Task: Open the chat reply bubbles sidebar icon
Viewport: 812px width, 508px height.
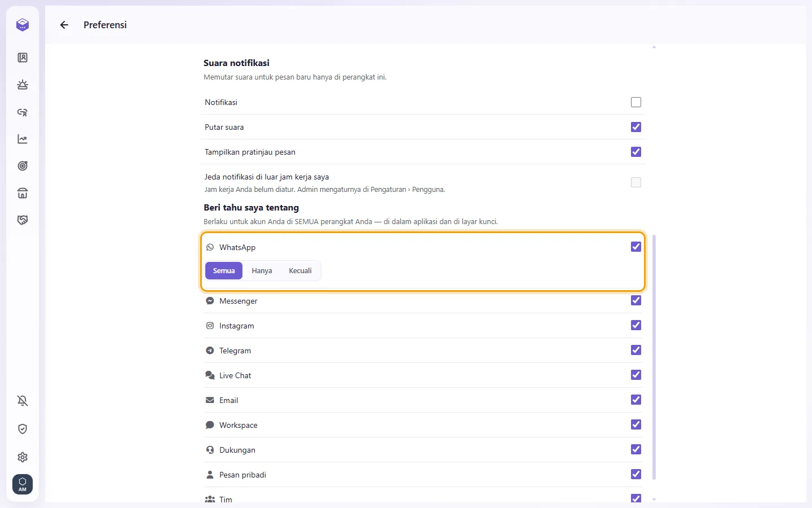Action: 23,112
